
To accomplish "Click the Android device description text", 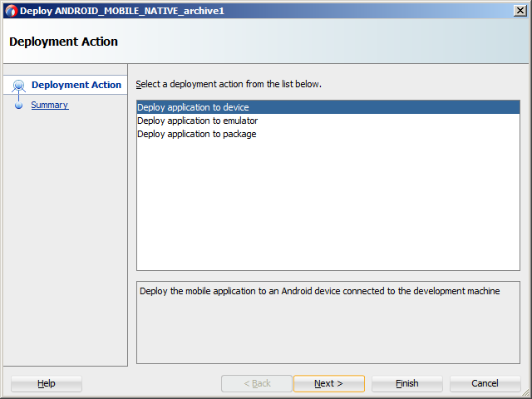I will (x=319, y=291).
